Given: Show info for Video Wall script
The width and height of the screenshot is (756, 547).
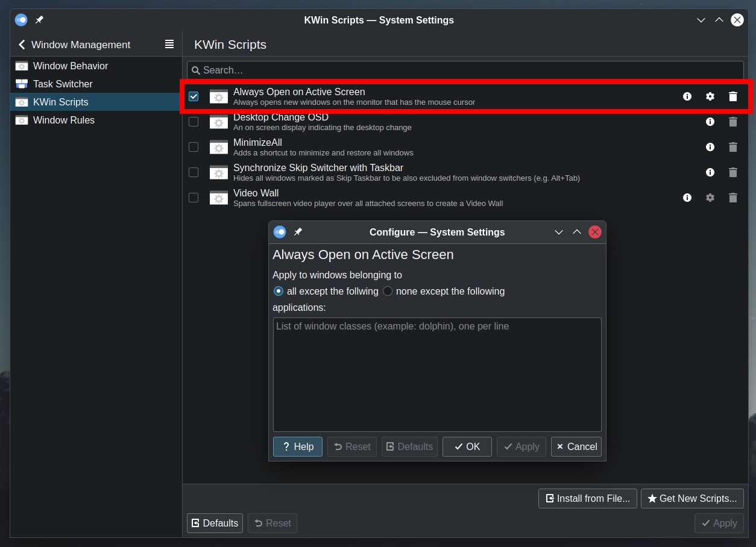Looking at the screenshot, I should click(x=687, y=198).
